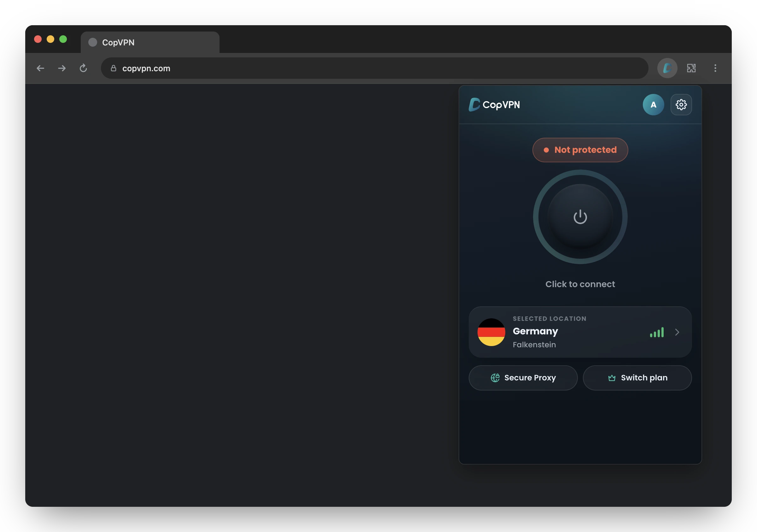Click the signal strength bars indicator
757x532 pixels.
tap(657, 332)
